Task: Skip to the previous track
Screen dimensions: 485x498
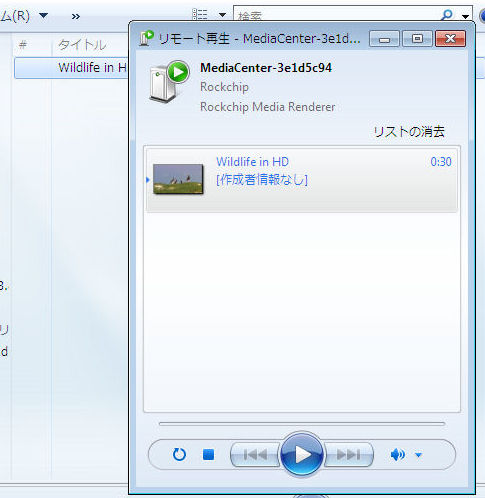Action: coord(255,454)
